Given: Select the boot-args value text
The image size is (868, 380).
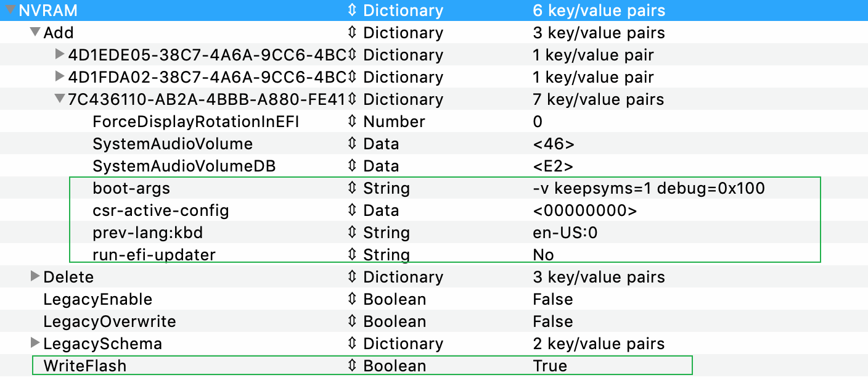Looking at the screenshot, I should [649, 188].
